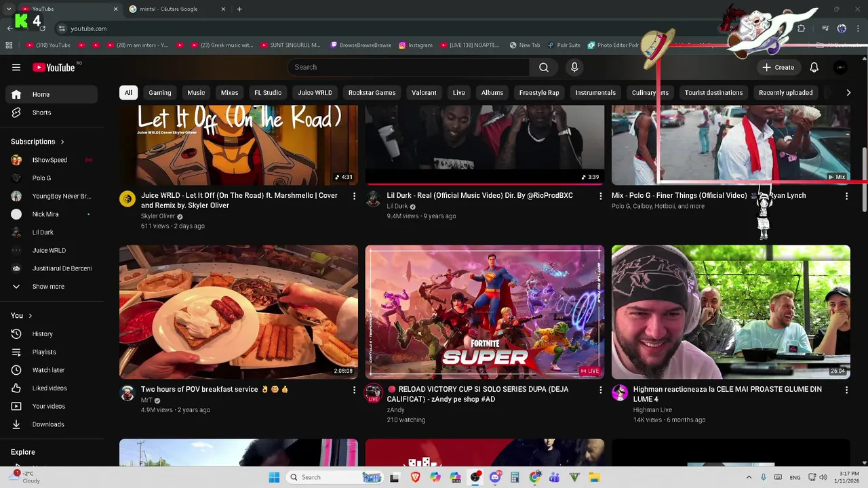Open the Create video button
The image size is (868, 488).
pyautogui.click(x=778, y=67)
